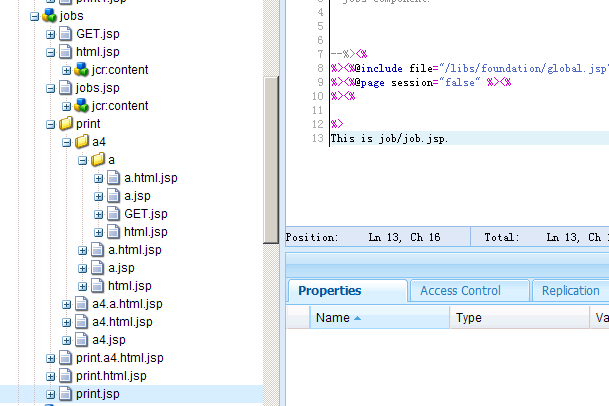
Task: Click the print.a4.html.jsp file icon
Action: pyautogui.click(x=66, y=357)
